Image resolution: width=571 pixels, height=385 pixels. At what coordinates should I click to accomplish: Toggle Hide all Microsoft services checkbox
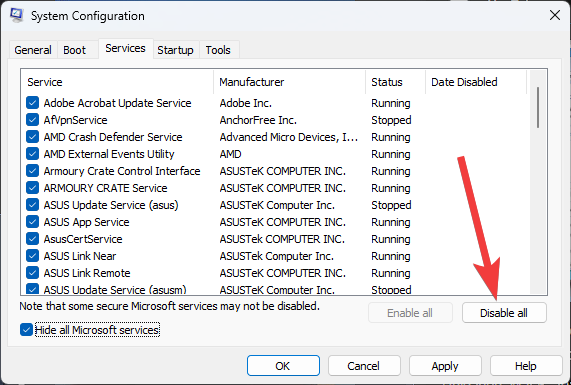point(26,330)
